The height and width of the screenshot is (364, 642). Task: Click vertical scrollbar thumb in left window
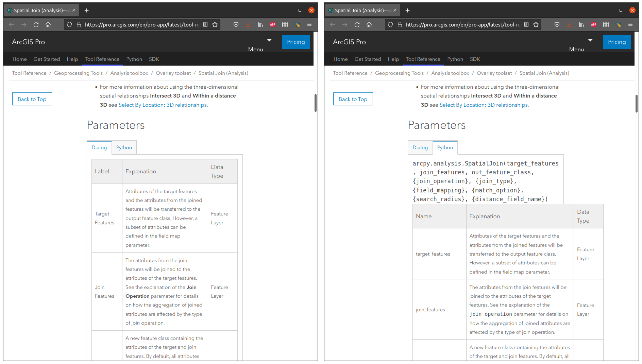[x=315, y=103]
